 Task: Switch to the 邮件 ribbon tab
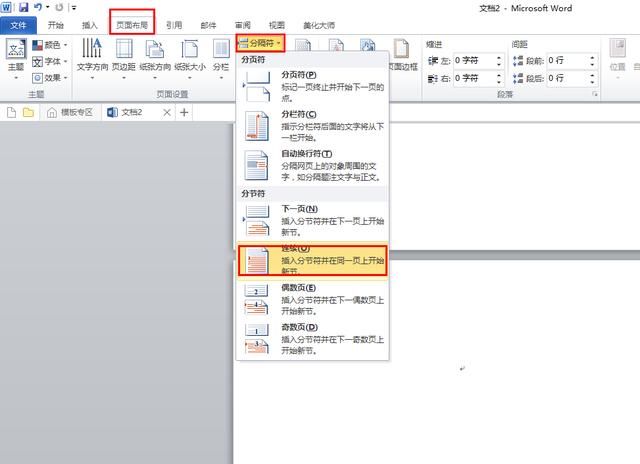pos(208,25)
